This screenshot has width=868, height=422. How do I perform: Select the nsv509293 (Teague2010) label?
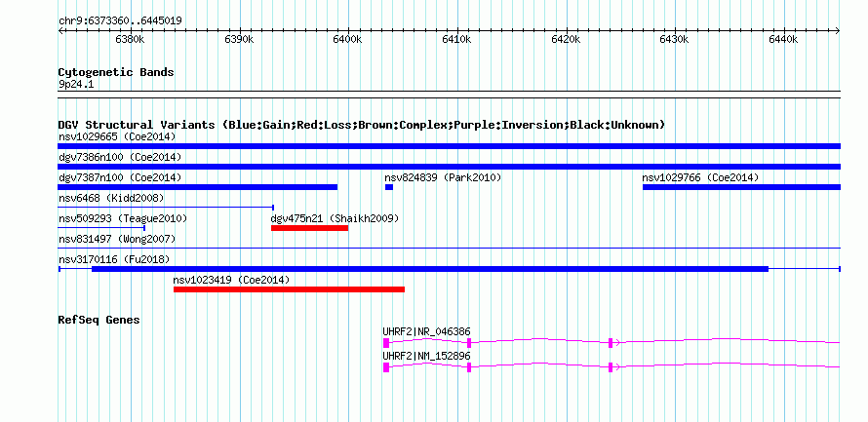122,218
